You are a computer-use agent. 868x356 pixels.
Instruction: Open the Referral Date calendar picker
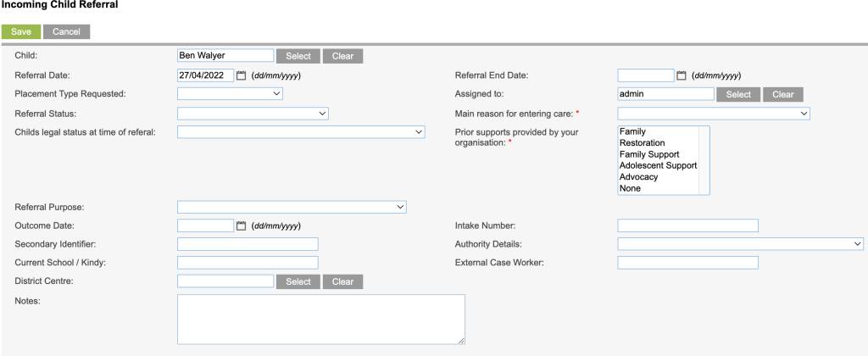pyautogui.click(x=241, y=75)
